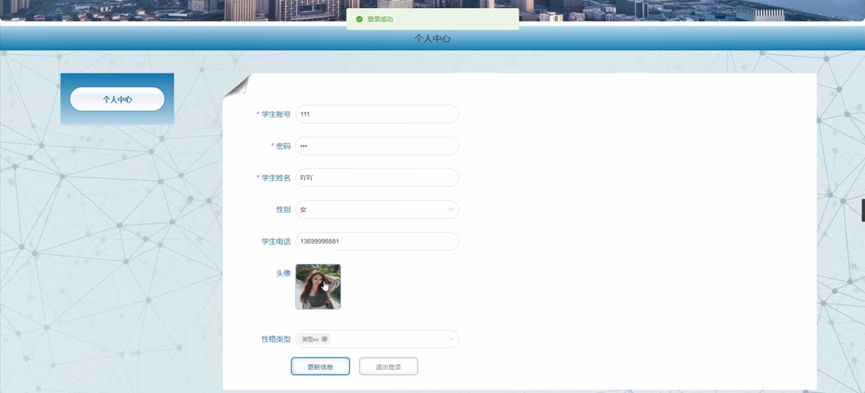The image size is (865, 393).
Task: Click the 学生电话 phone number field
Action: click(x=377, y=241)
